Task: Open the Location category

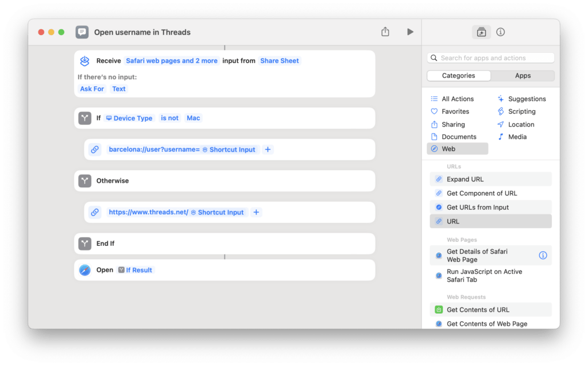Action: pyautogui.click(x=521, y=124)
